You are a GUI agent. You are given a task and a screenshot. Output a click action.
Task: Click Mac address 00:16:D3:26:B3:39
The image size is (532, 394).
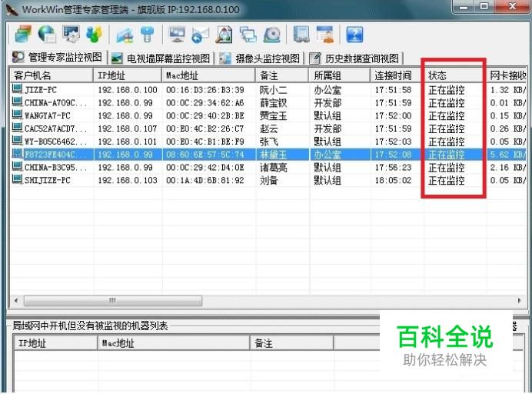click(x=205, y=90)
